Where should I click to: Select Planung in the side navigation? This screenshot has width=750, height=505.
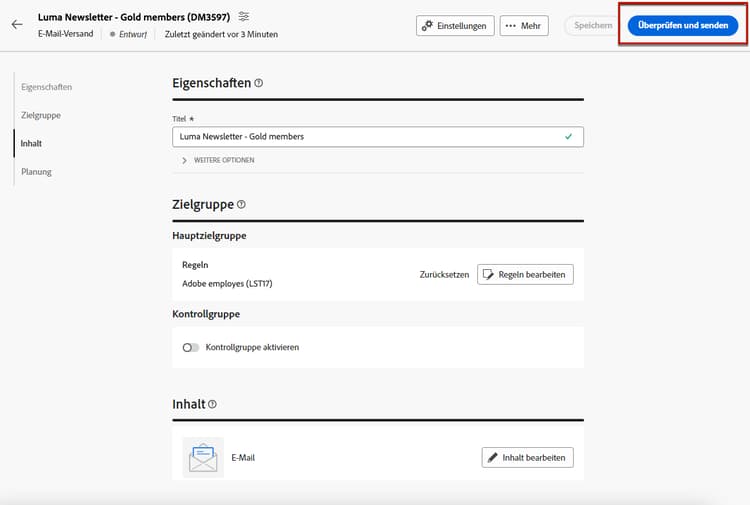tap(36, 172)
